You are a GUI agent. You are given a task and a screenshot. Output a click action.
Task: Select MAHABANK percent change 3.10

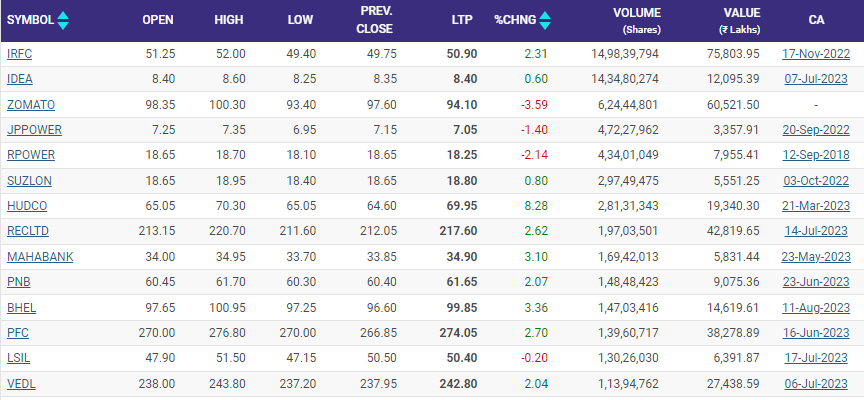click(537, 257)
